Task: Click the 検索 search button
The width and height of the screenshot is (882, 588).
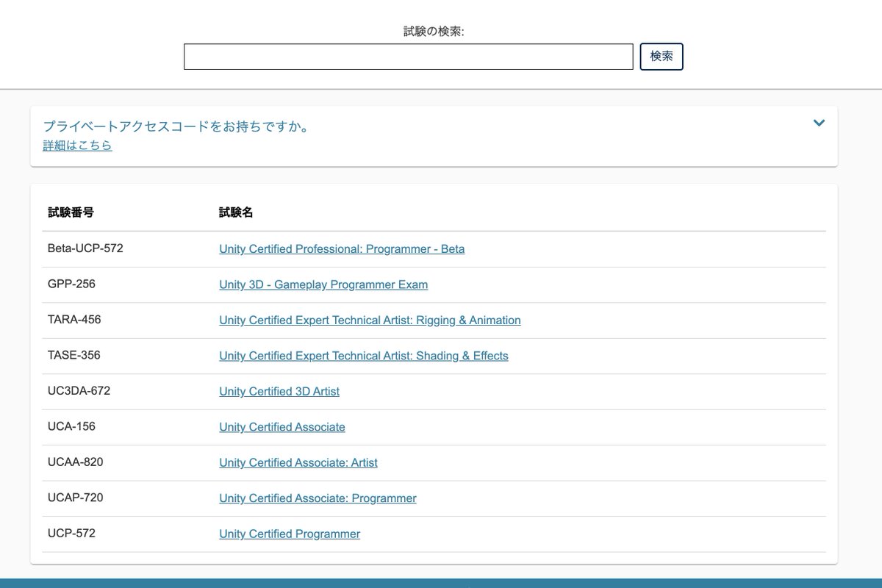Action: click(661, 57)
